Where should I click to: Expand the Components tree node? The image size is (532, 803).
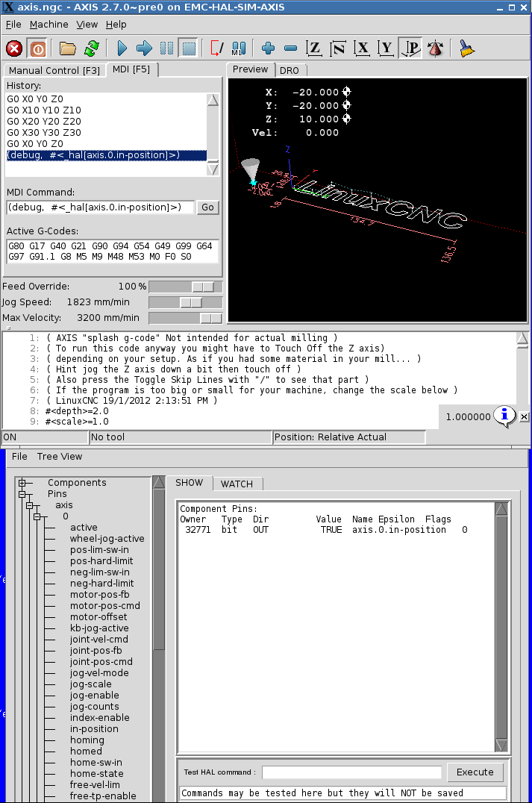(x=22, y=482)
